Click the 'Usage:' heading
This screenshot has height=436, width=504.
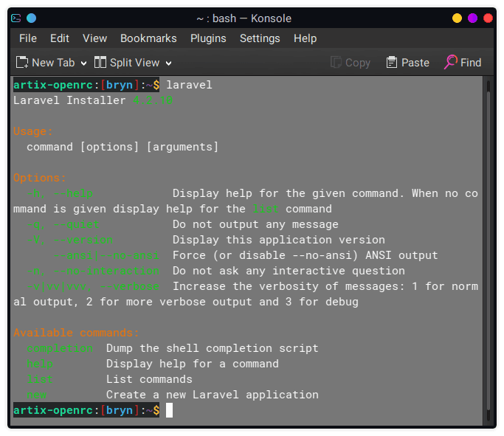point(33,131)
